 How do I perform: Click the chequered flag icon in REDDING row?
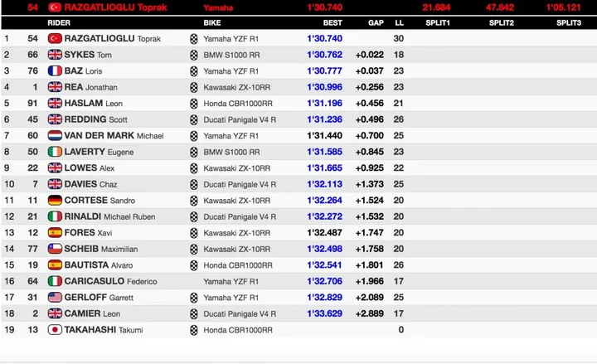[x=194, y=119]
